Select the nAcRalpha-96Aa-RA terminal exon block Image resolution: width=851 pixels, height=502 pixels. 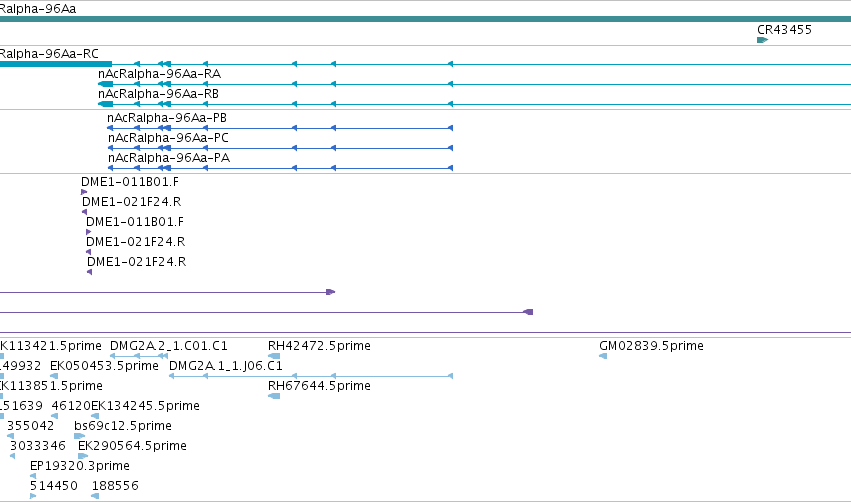pyautogui.click(x=106, y=84)
